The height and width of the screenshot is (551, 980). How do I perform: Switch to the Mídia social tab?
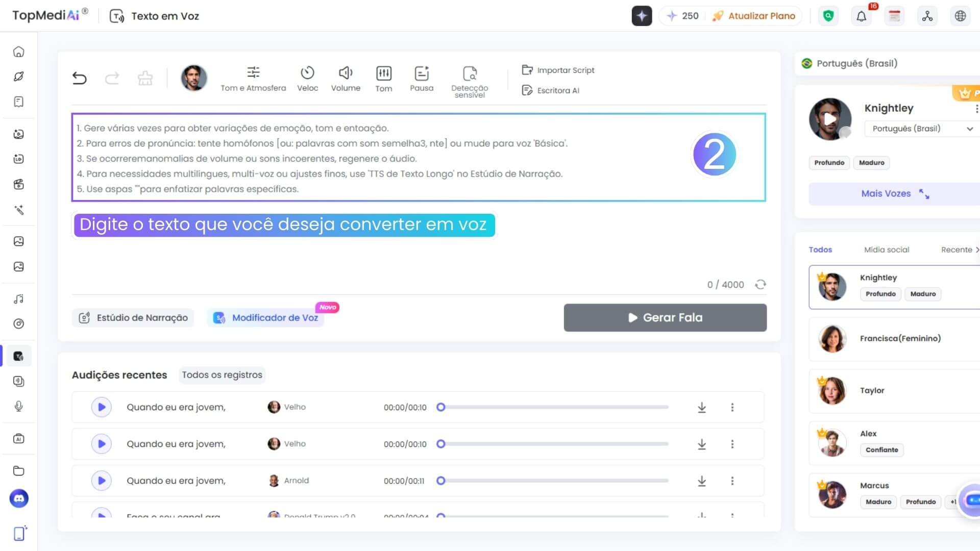click(887, 249)
